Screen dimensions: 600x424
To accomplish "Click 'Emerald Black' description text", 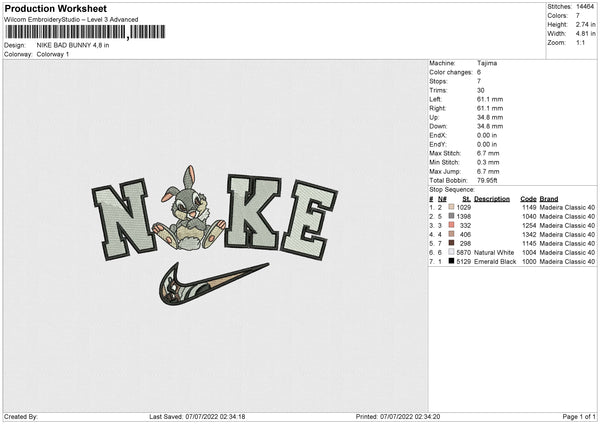I will (x=495, y=261).
